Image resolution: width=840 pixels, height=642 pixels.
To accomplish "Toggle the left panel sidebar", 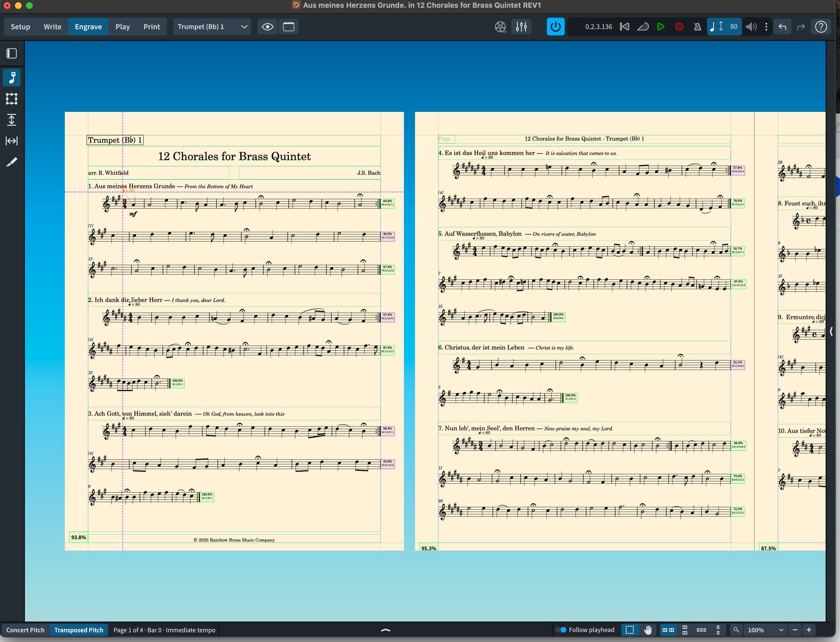I will tap(12, 53).
